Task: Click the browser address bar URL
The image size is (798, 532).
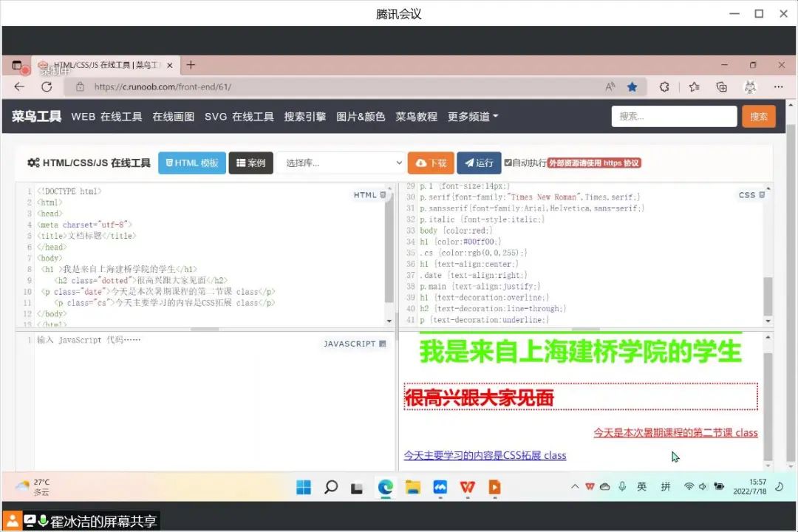Action: pos(163,87)
